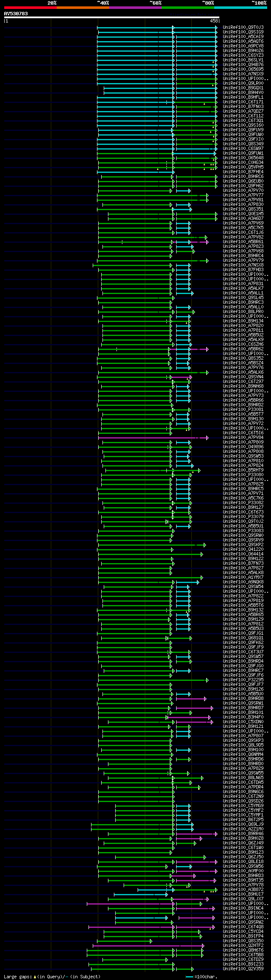This screenshot has height=980, width=271.
Task: Open hit UniRef100_Q9T0J3
Action: click(x=243, y=27)
